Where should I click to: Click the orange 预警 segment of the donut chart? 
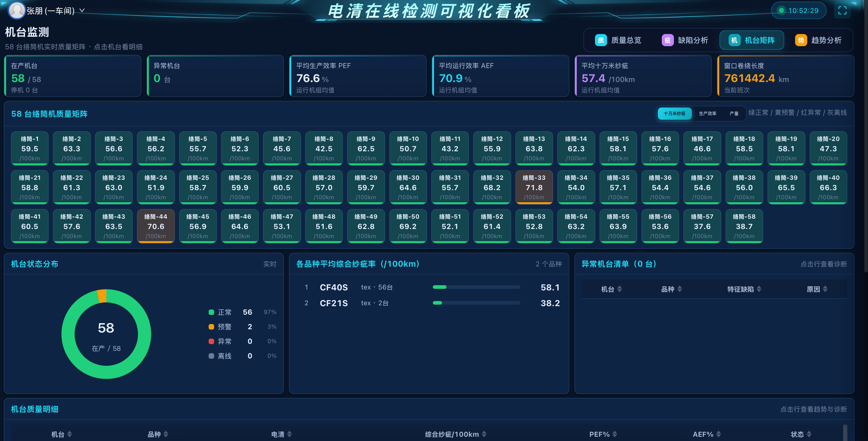pos(102,296)
